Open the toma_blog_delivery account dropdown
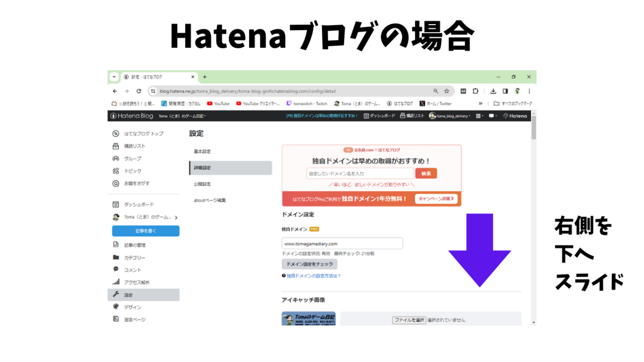Image resolution: width=644 pixels, height=362 pixels. pyautogui.click(x=450, y=116)
